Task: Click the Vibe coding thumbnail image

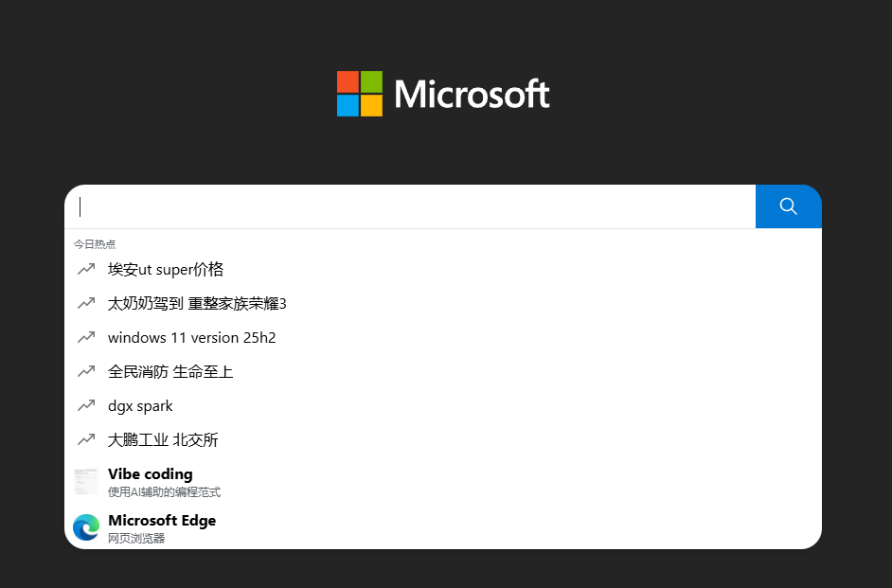Action: coord(86,481)
